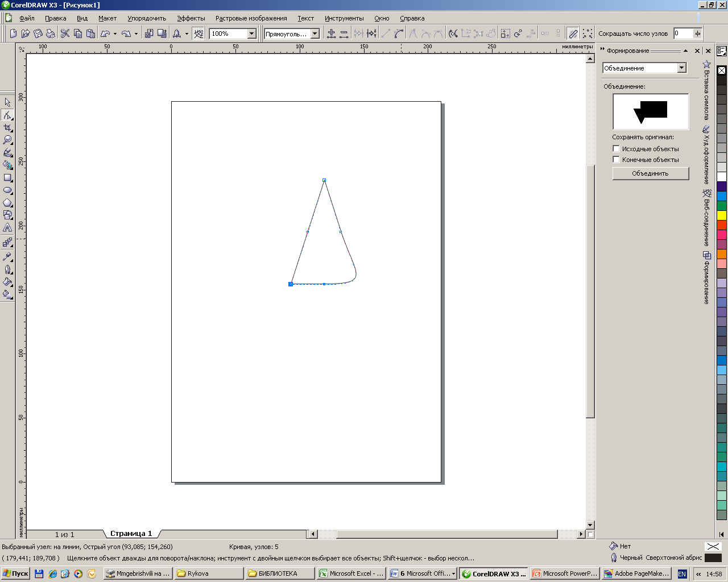Switch to Microsoft Excel taskbar button

tap(351, 573)
